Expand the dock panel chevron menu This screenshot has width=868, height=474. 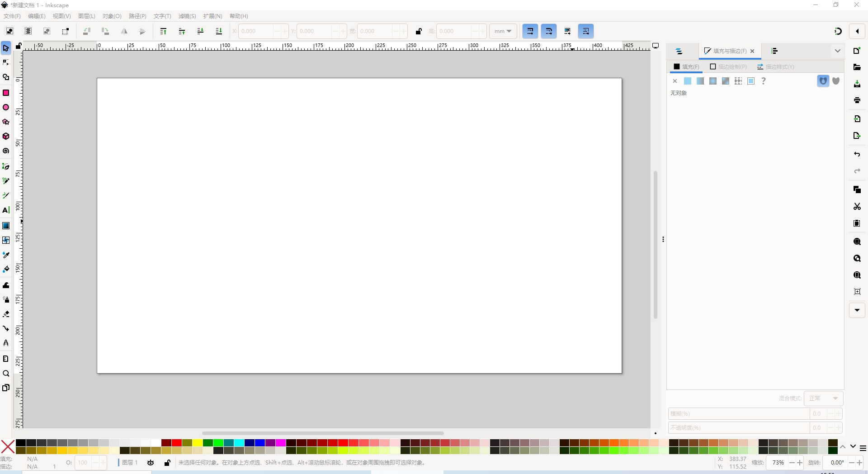pos(837,51)
